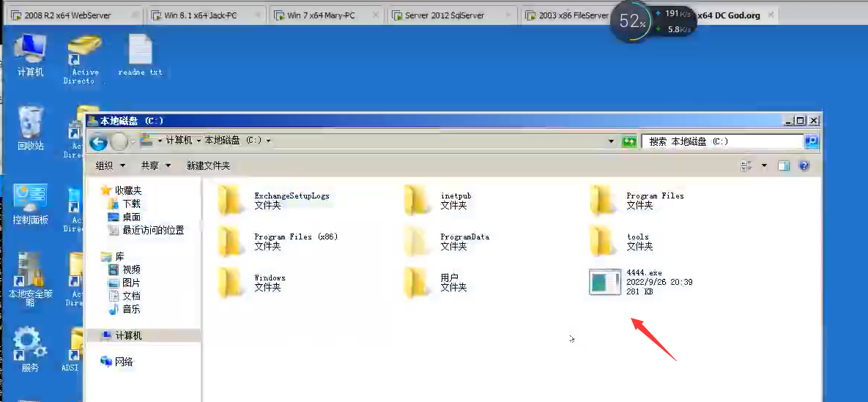Click the address bar refresh button

pos(628,141)
